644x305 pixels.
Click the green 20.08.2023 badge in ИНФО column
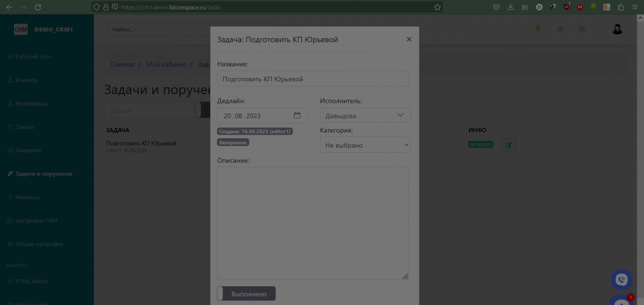tap(481, 145)
